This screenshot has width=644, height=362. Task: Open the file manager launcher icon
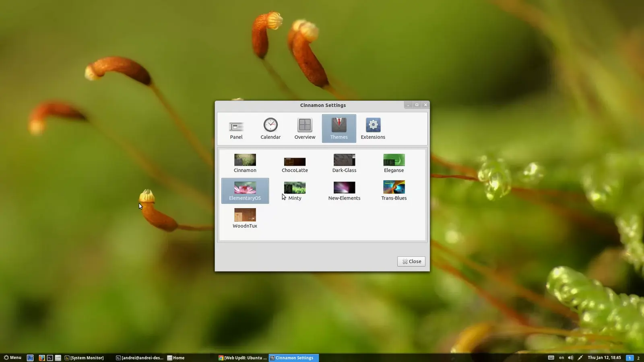[x=58, y=358]
